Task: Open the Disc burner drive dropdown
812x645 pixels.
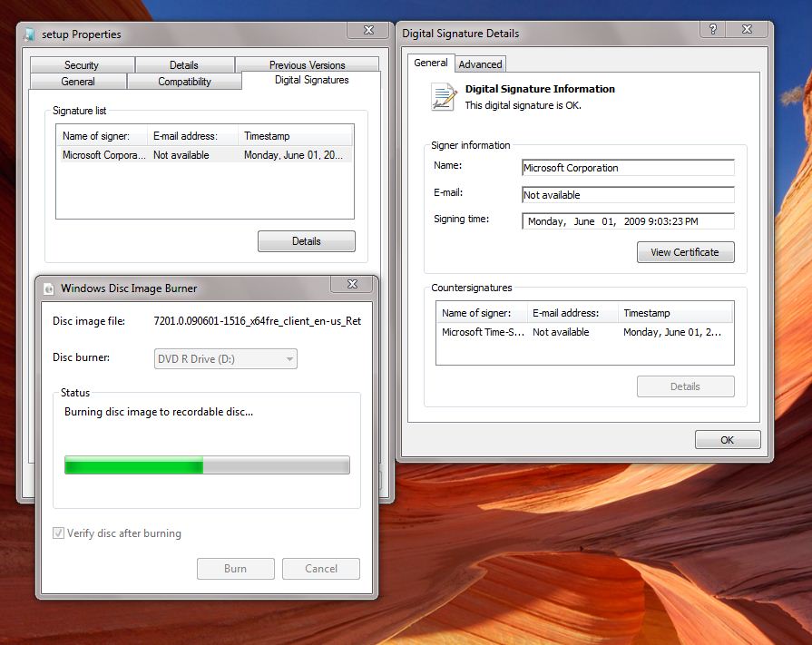Action: click(x=226, y=358)
